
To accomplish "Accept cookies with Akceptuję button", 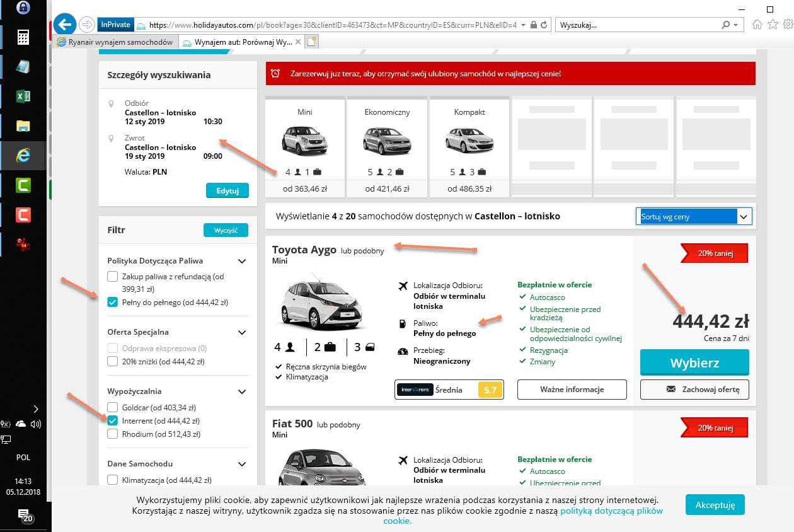I will click(715, 505).
